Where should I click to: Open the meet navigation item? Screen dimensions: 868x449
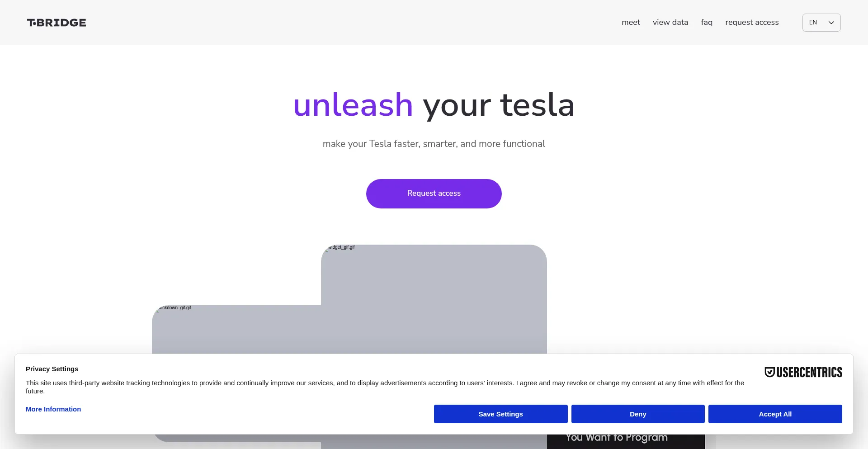631,23
